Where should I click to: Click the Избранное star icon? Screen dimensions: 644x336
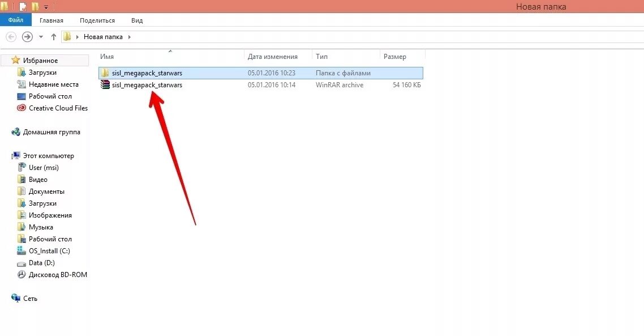(x=16, y=60)
